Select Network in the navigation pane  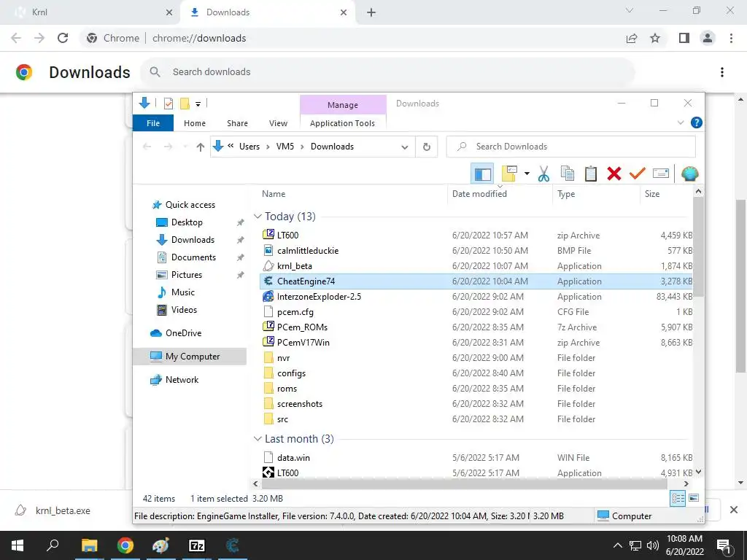(182, 379)
